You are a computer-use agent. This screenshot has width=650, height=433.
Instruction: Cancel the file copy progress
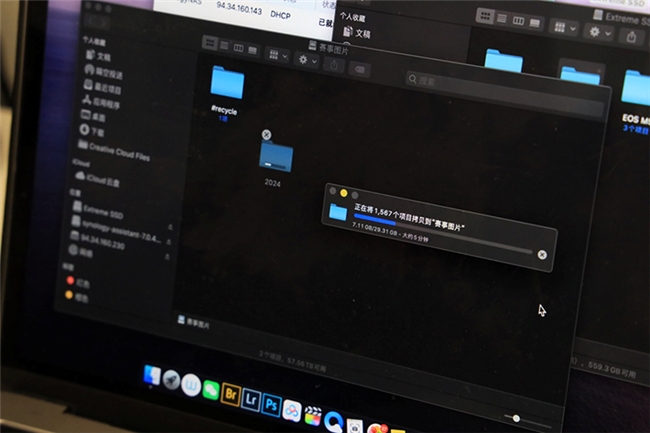[x=542, y=255]
